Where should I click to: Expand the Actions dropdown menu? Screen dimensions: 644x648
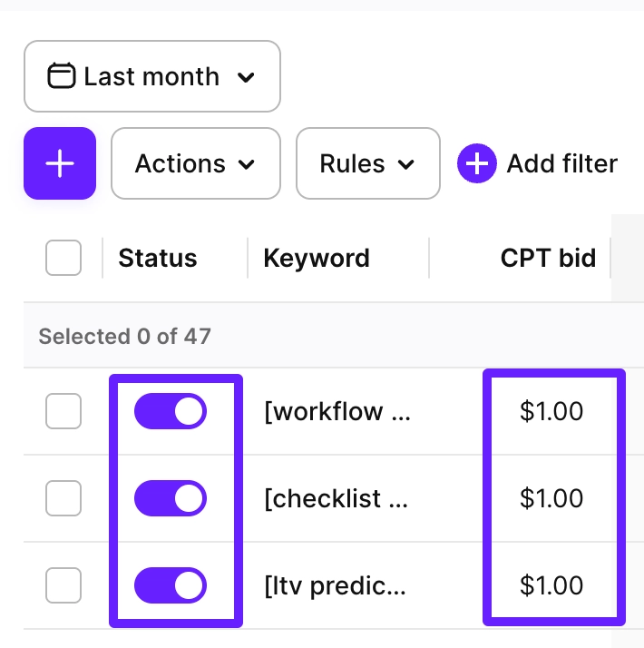pos(195,164)
